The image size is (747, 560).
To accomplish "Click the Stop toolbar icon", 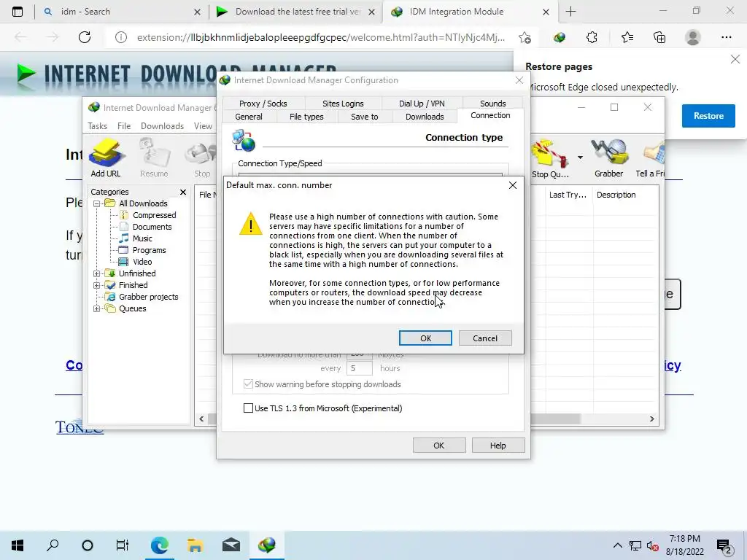I will 203,157.
